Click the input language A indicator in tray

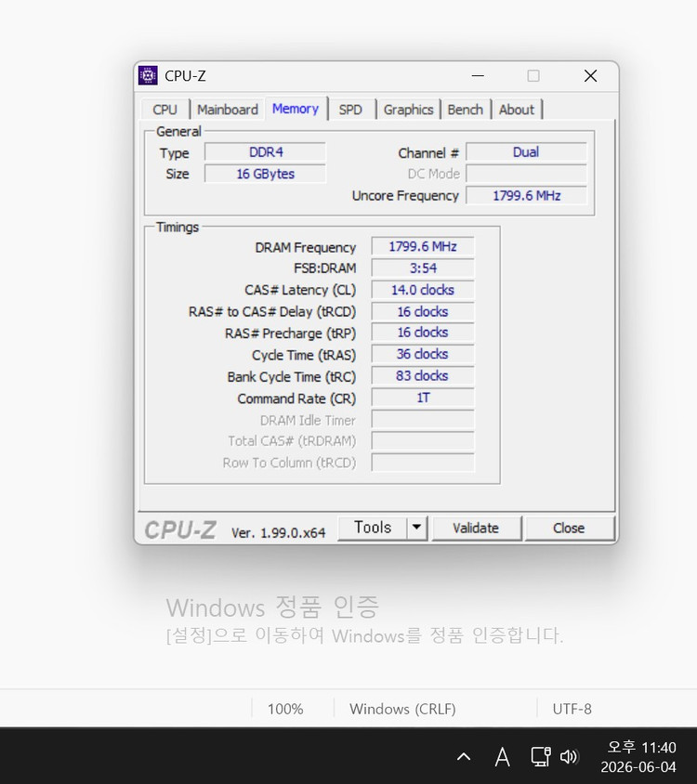click(x=503, y=756)
